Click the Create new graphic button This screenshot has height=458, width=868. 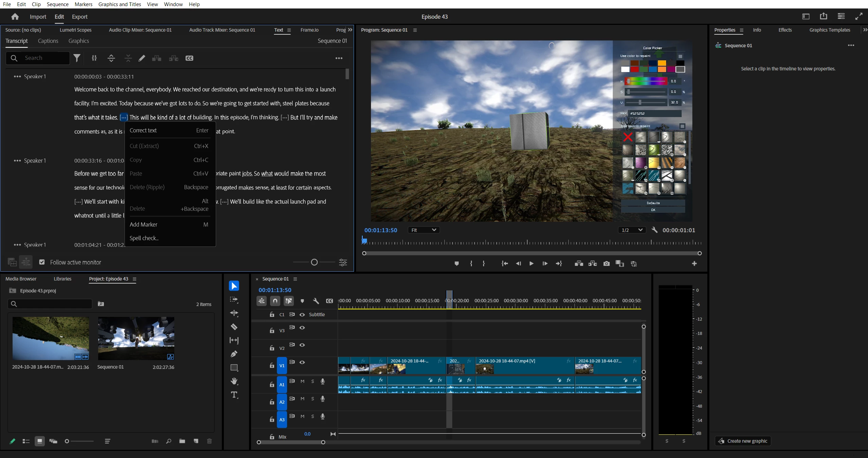click(x=743, y=441)
